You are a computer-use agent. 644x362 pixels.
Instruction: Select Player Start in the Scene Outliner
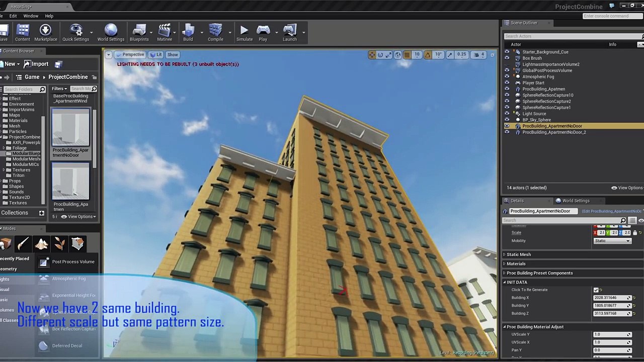[533, 83]
